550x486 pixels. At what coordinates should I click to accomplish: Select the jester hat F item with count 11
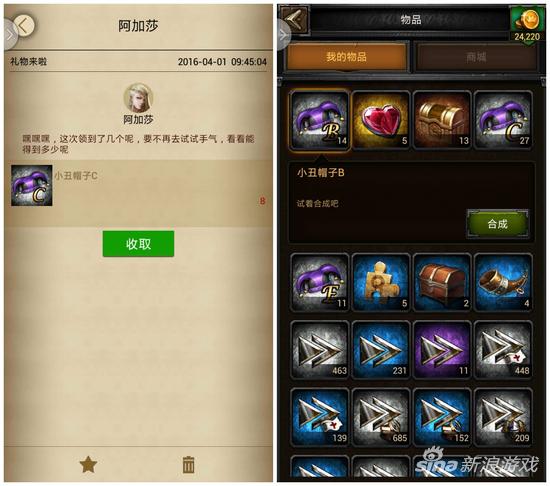coord(319,282)
